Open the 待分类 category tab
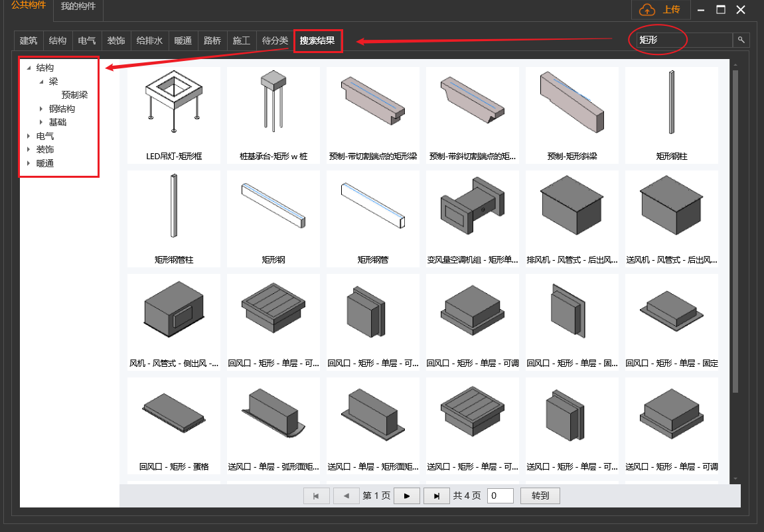The height and width of the screenshot is (532, 764). [275, 40]
